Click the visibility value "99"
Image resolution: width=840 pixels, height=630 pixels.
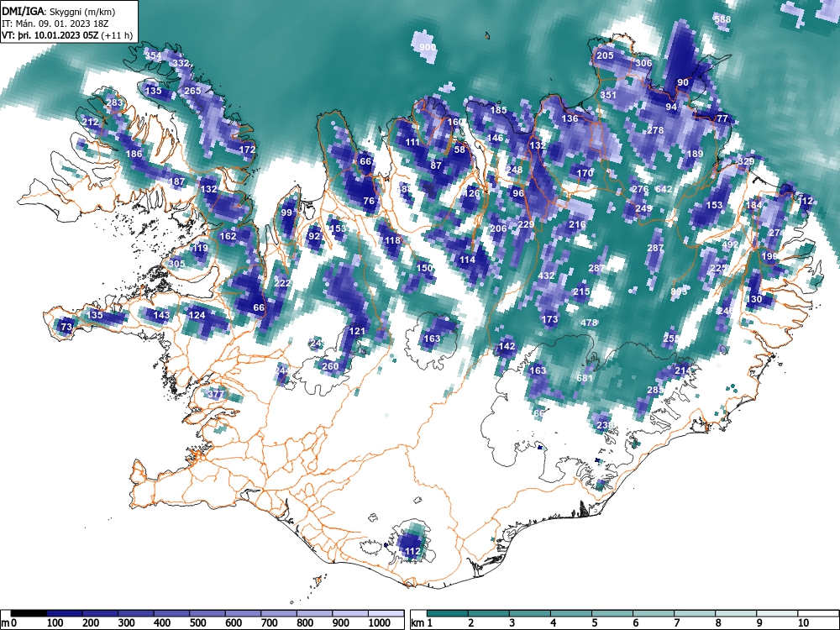[x=286, y=213]
